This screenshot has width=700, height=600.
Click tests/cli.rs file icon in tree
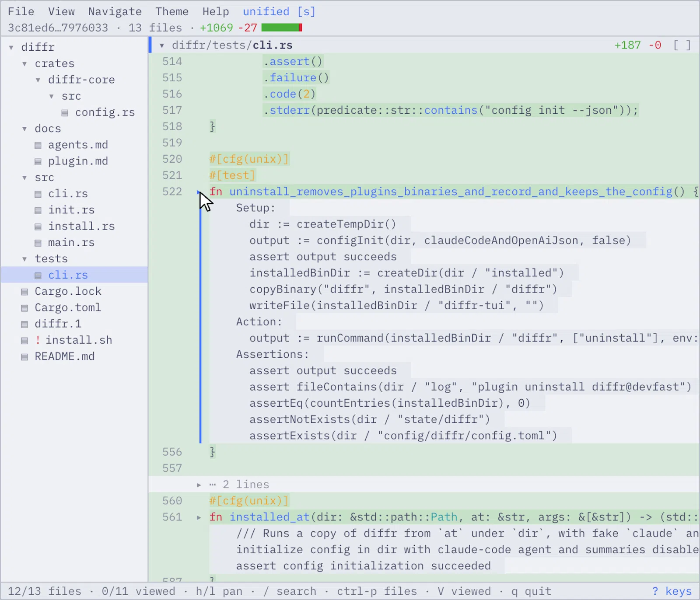(38, 276)
